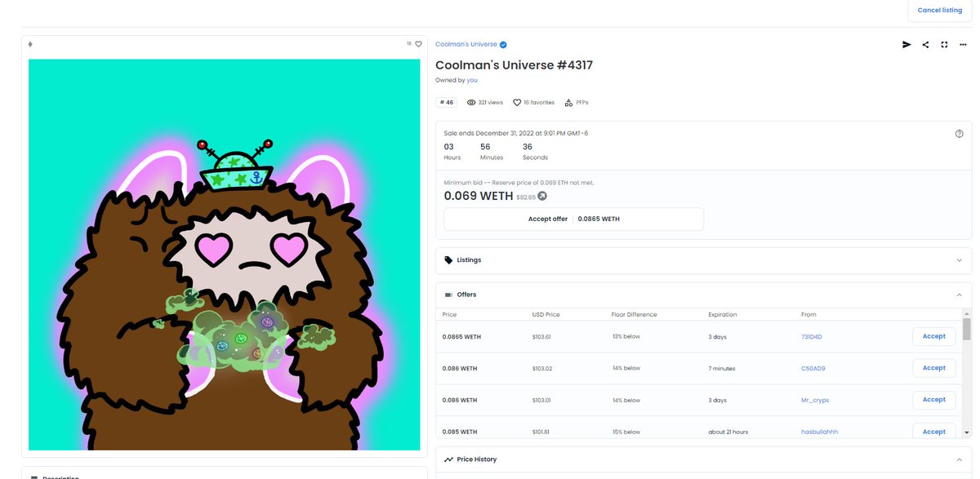Click the 'PFPs' label
The image size is (980, 479).
point(581,103)
